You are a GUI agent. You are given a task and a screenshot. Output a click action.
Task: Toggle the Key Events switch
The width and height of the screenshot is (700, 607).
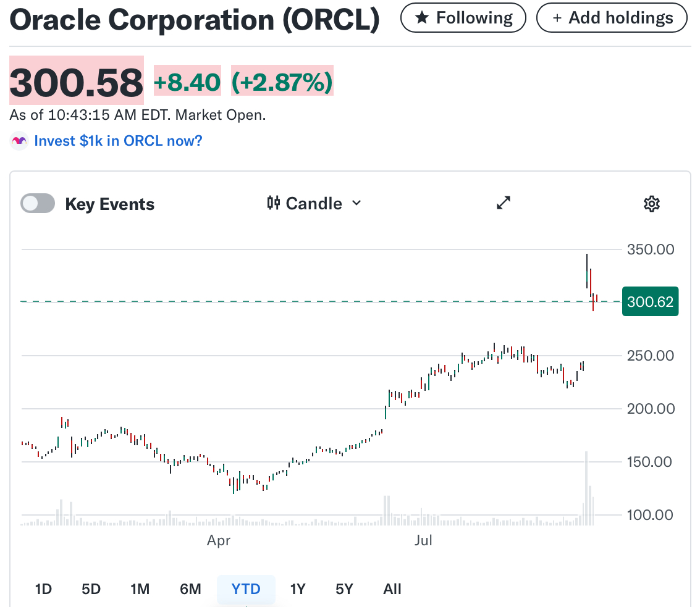[38, 204]
